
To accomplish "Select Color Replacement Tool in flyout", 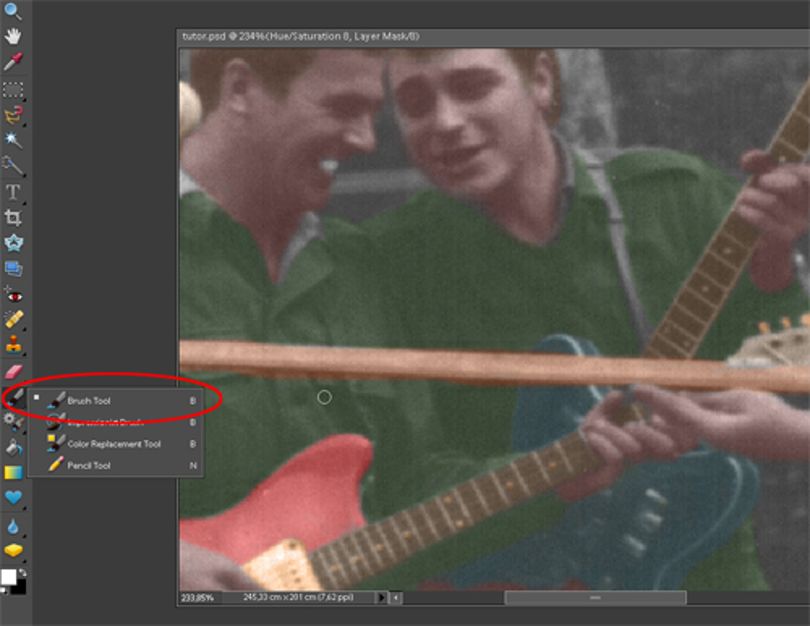I will pyautogui.click(x=115, y=444).
